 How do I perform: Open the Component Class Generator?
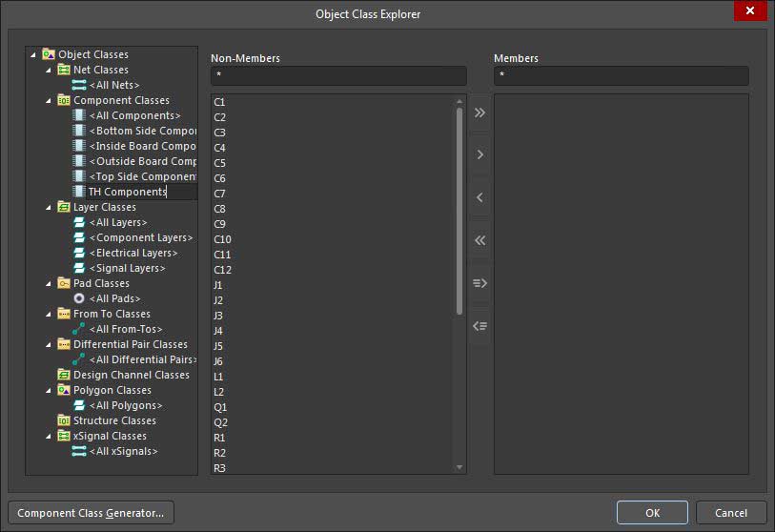(91, 512)
